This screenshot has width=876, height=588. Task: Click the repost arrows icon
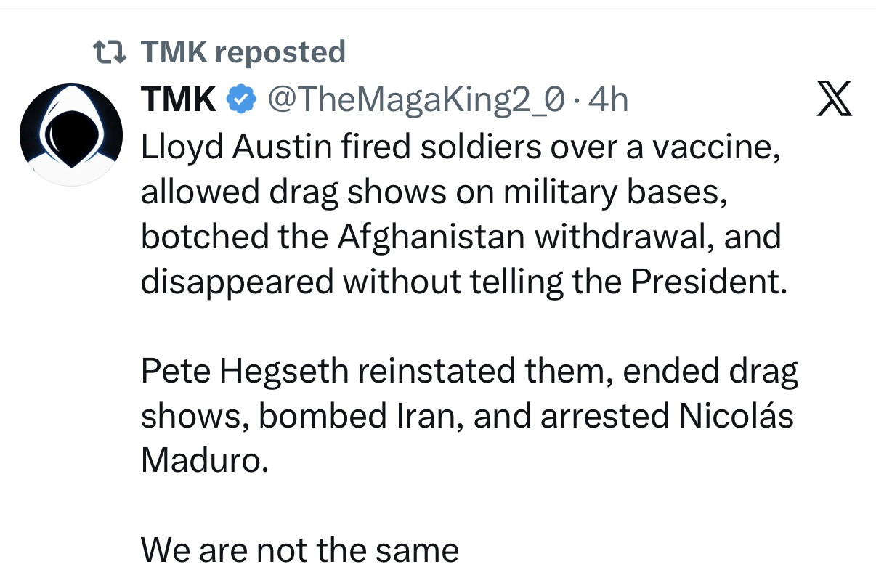(111, 52)
